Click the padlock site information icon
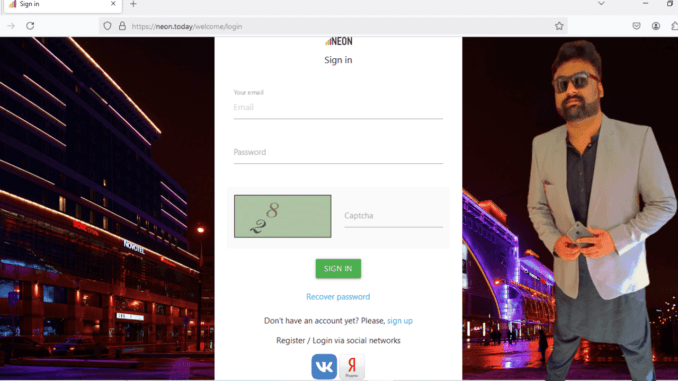This screenshot has height=381, width=678. 122,26
